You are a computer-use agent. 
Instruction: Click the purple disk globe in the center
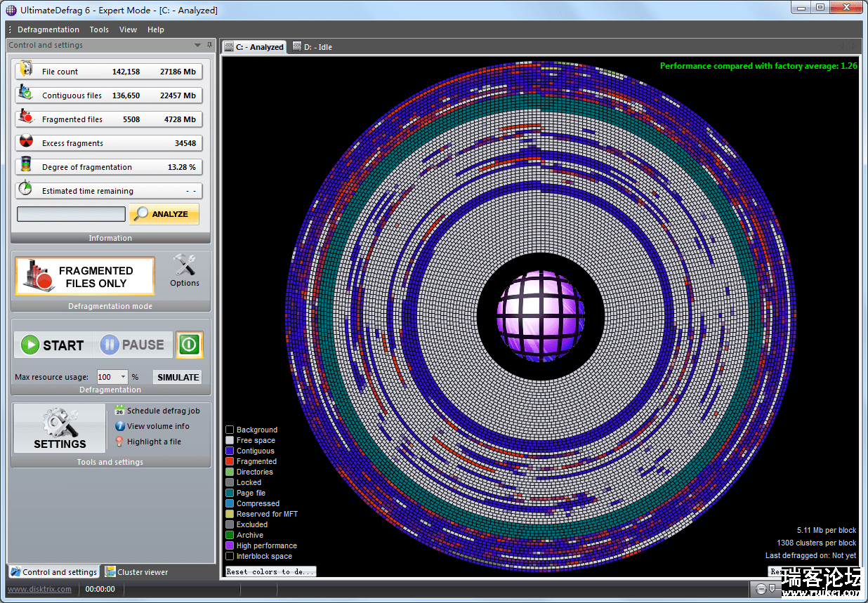[541, 316]
